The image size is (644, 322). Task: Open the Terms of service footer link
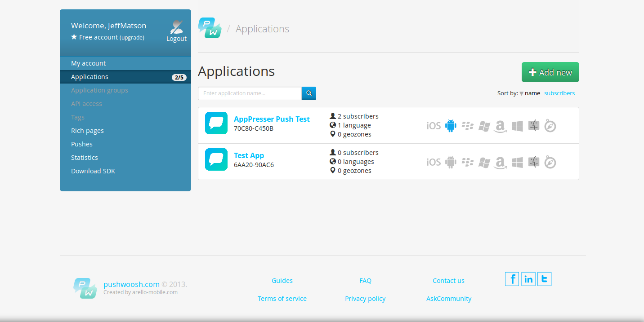282,299
